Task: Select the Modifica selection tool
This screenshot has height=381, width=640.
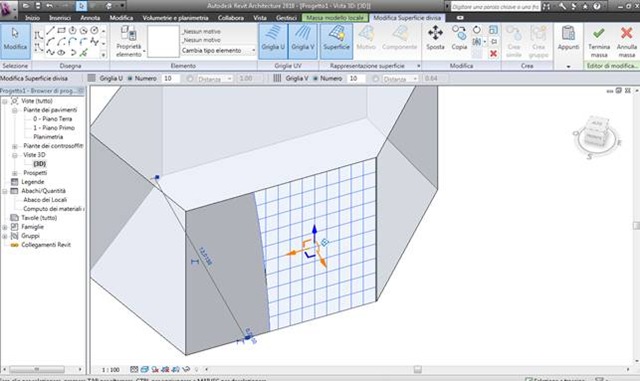Action: tap(16, 41)
